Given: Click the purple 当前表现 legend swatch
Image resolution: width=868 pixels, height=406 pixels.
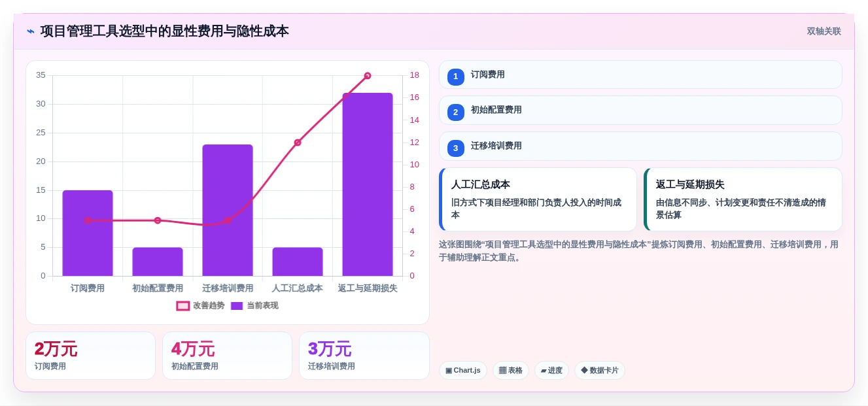Looking at the screenshot, I should click(x=237, y=306).
